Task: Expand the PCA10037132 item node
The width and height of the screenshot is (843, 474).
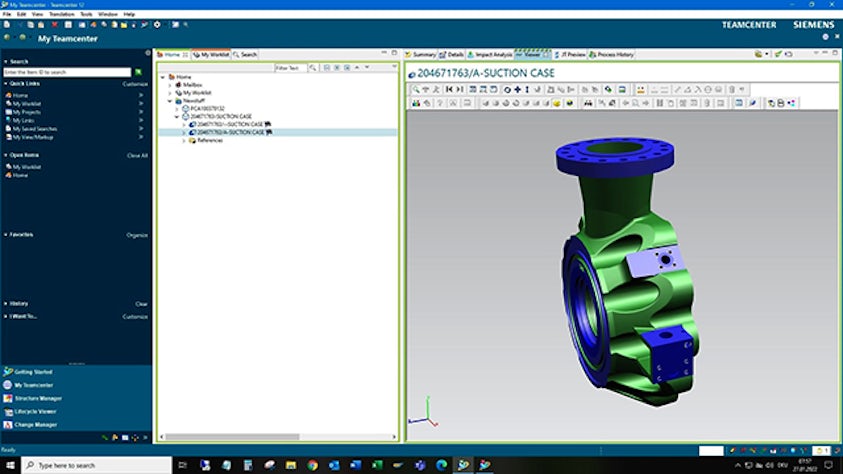Action: click(x=177, y=109)
